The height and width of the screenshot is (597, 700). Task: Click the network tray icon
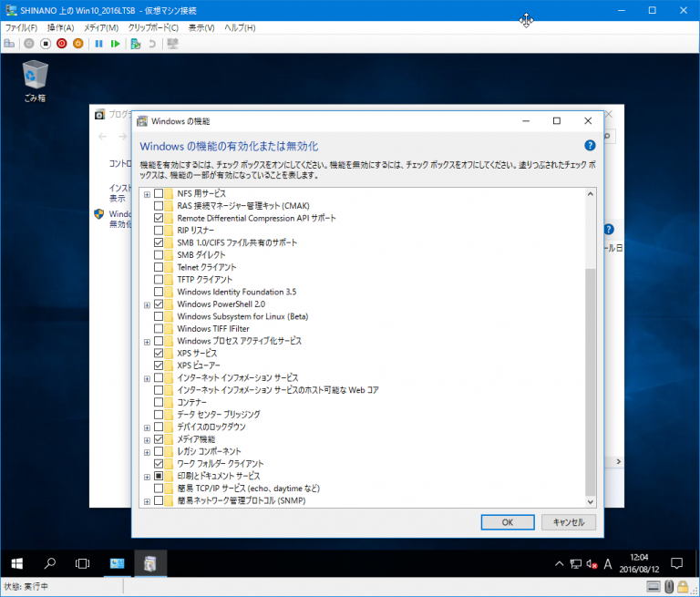point(575,564)
